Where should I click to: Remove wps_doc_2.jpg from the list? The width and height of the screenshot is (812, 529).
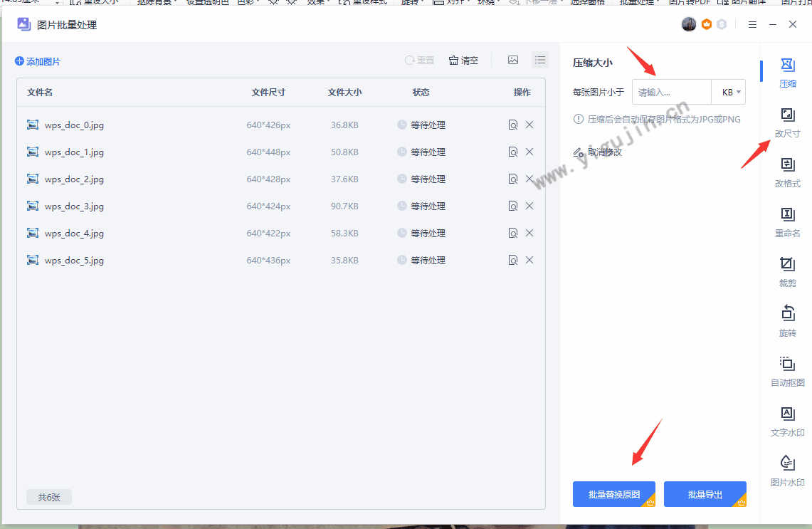pos(529,179)
